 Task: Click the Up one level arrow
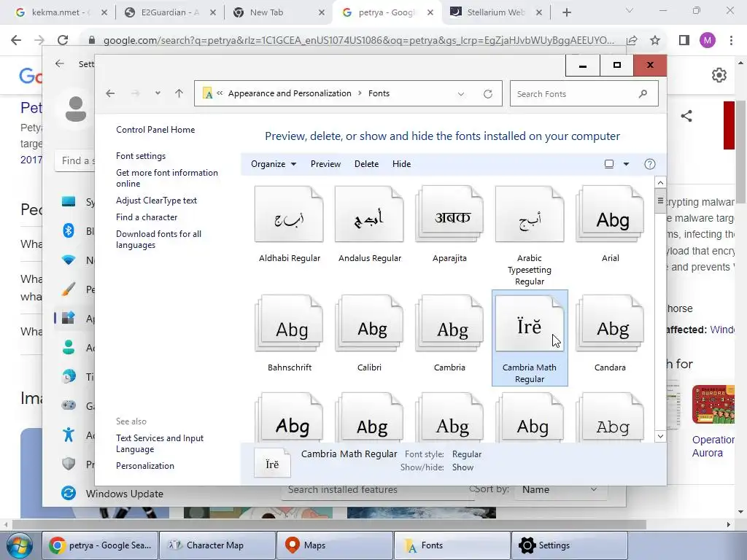[179, 93]
